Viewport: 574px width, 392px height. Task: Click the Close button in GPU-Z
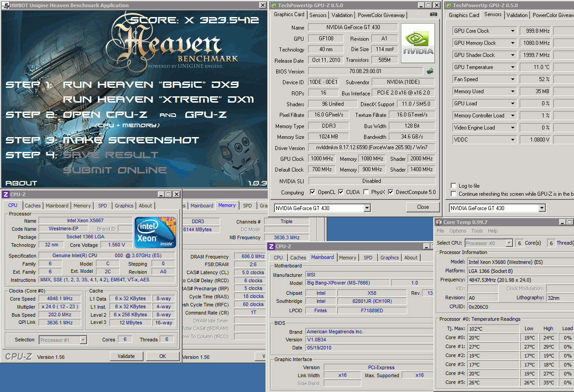423,207
